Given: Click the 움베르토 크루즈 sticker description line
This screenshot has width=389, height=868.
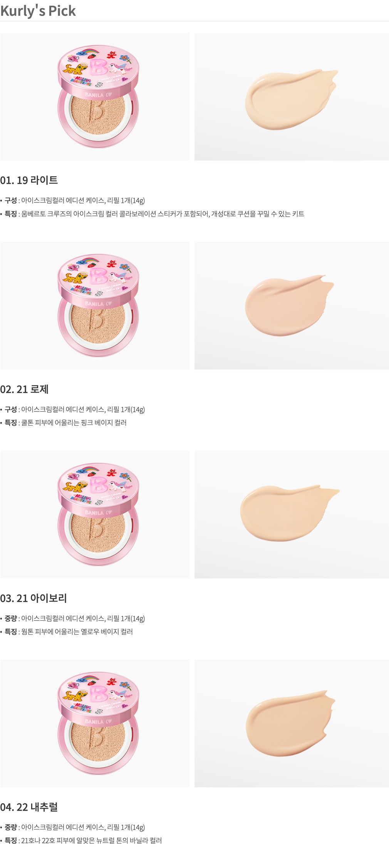Looking at the screenshot, I should click(153, 214).
